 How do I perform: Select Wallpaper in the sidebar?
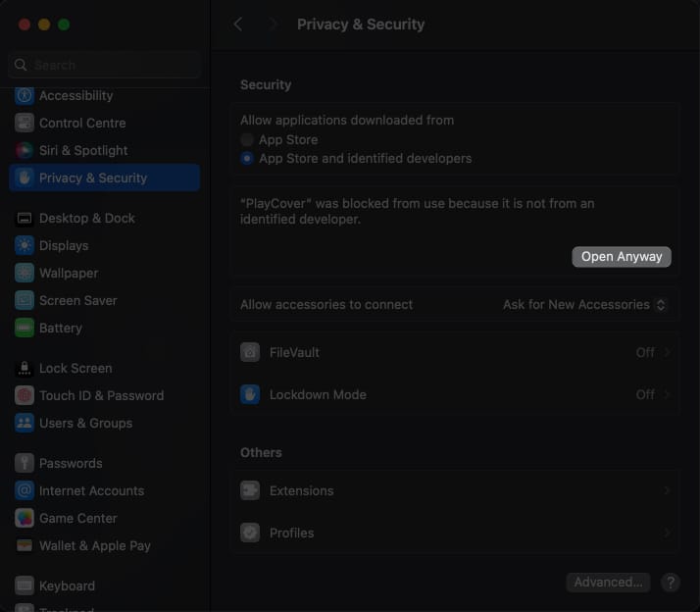coord(105,273)
